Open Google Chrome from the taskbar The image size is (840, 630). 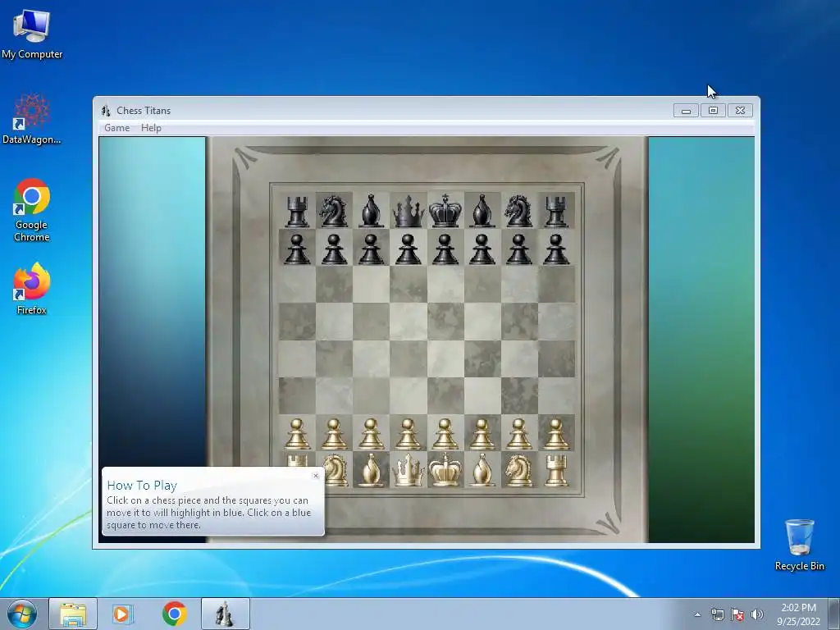tap(174, 614)
